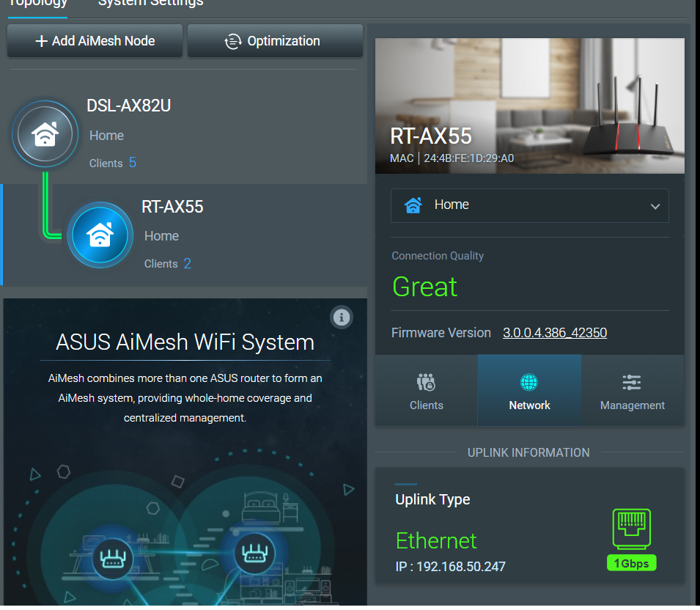
Task: Click the globe icon on Network tab
Action: pos(529,382)
